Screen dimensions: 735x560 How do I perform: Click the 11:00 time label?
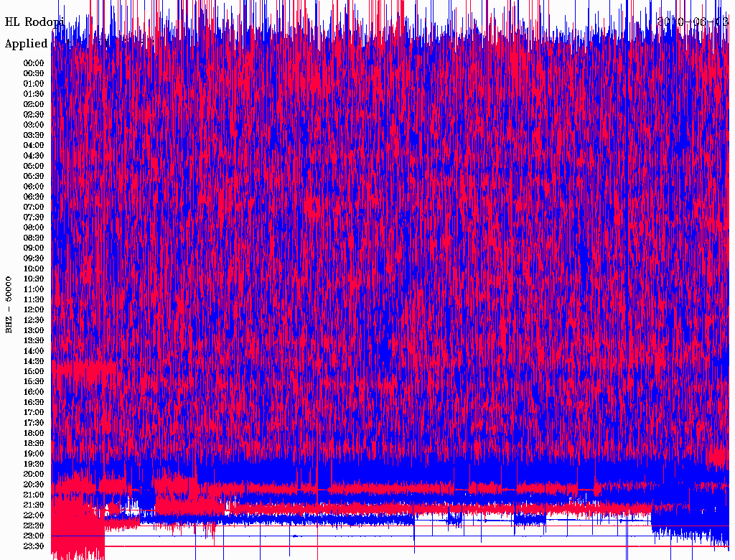point(34,289)
